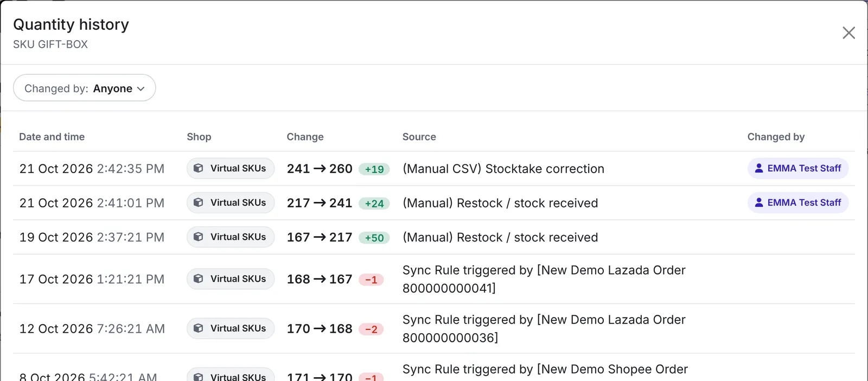
Task: Select the 217 → 241 change value
Action: (x=320, y=203)
